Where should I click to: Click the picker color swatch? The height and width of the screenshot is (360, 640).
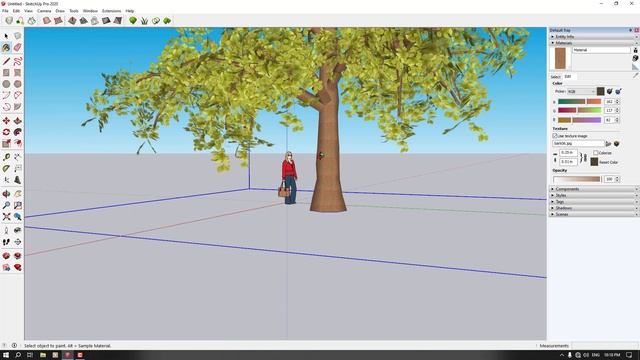[600, 91]
